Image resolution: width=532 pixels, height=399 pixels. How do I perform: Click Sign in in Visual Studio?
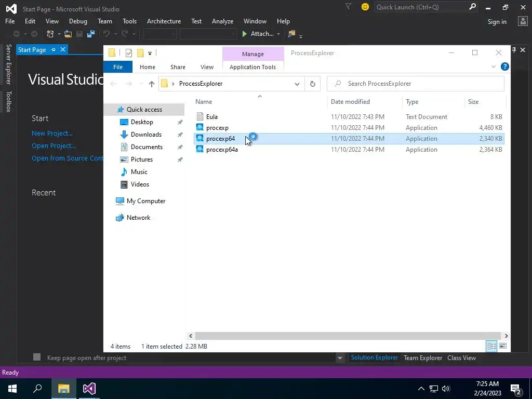497,22
